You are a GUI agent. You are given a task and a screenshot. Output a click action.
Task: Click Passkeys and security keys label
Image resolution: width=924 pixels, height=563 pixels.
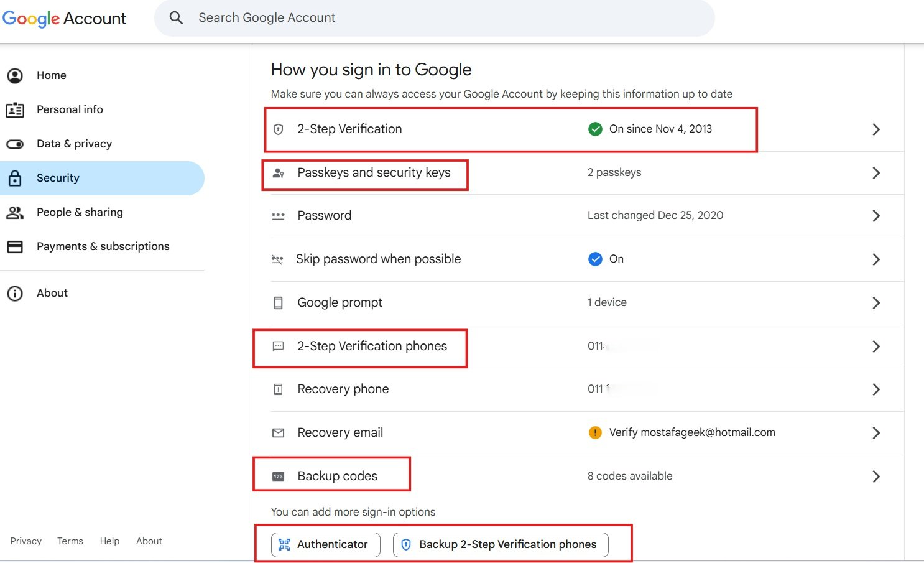[x=374, y=172]
